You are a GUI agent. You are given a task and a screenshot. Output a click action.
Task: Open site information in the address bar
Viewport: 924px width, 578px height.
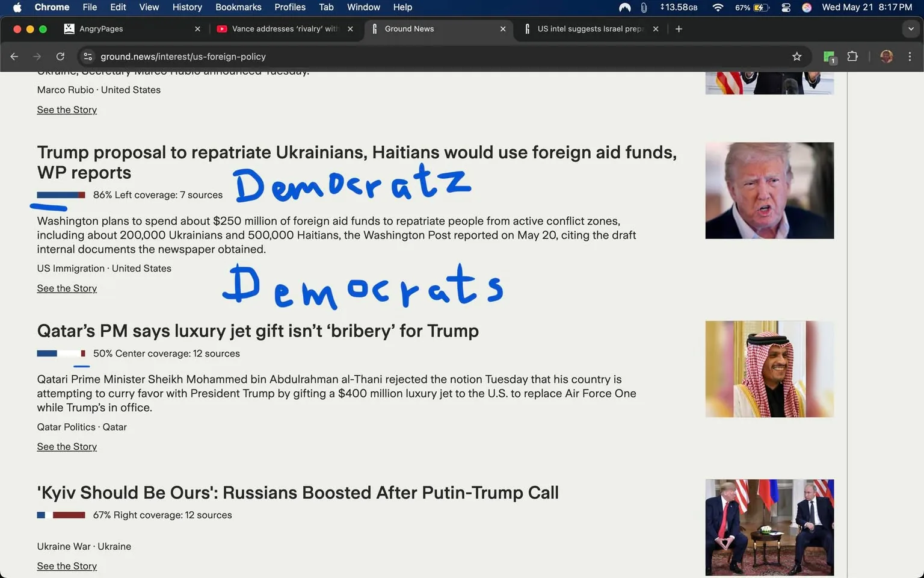tap(88, 56)
